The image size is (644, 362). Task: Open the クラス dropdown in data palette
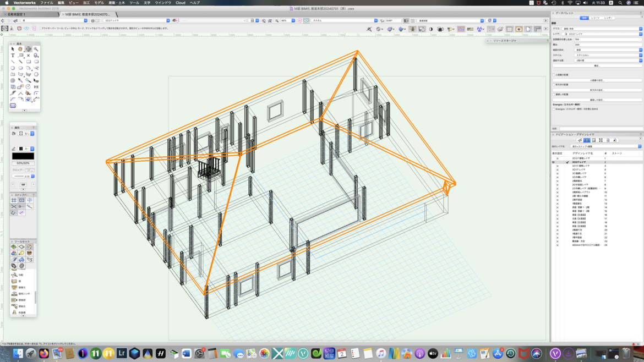pyautogui.click(x=601, y=29)
